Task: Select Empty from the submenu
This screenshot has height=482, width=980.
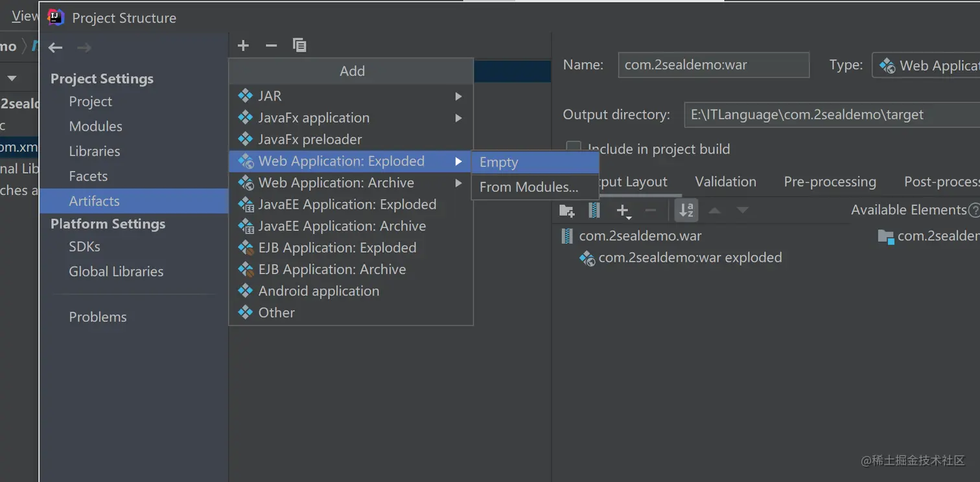Action: [x=535, y=163]
